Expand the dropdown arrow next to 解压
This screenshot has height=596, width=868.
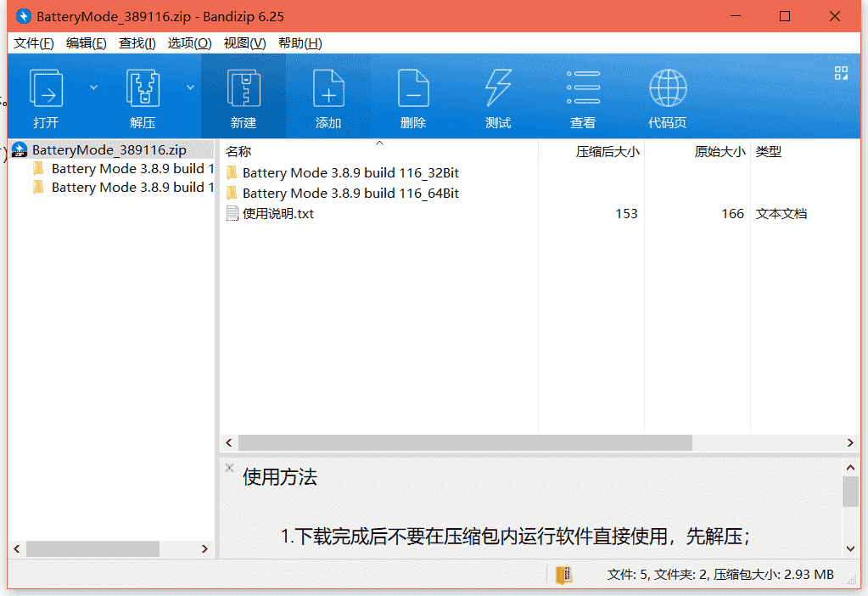pyautogui.click(x=190, y=87)
